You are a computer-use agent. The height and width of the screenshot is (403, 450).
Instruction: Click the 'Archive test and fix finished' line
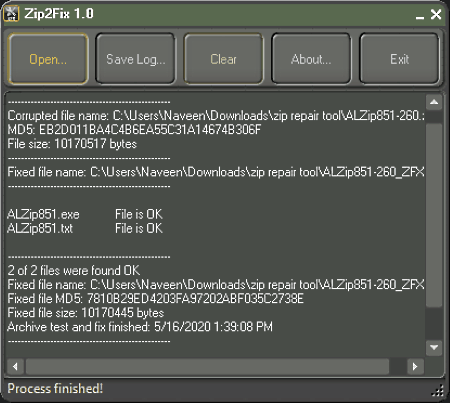click(140, 327)
